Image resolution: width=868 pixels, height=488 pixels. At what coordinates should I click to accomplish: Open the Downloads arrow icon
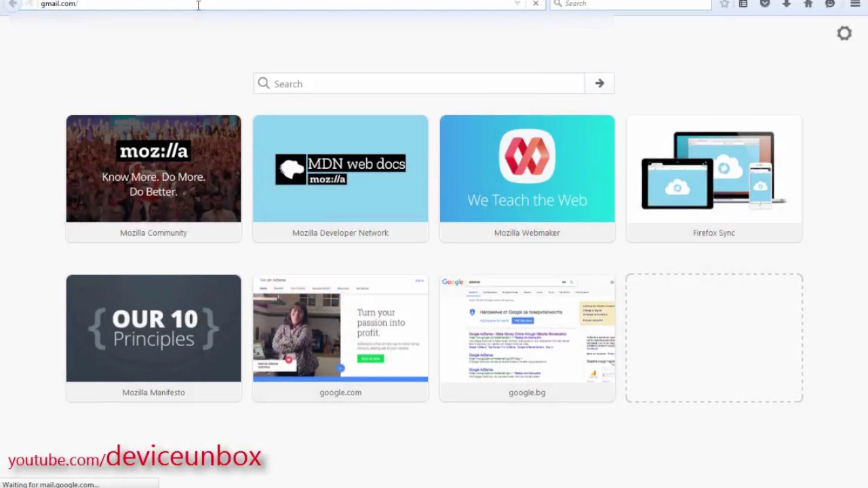click(x=787, y=4)
